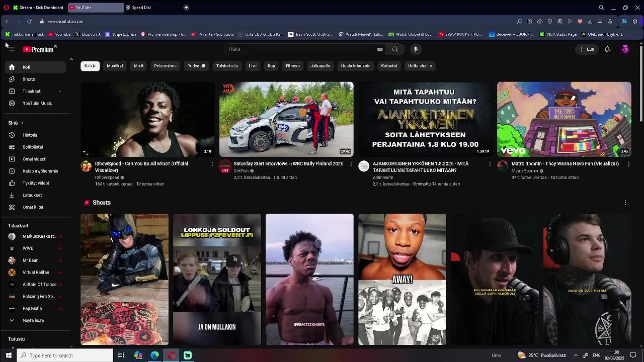Open Relaxing Fire So... subscription

point(35,297)
